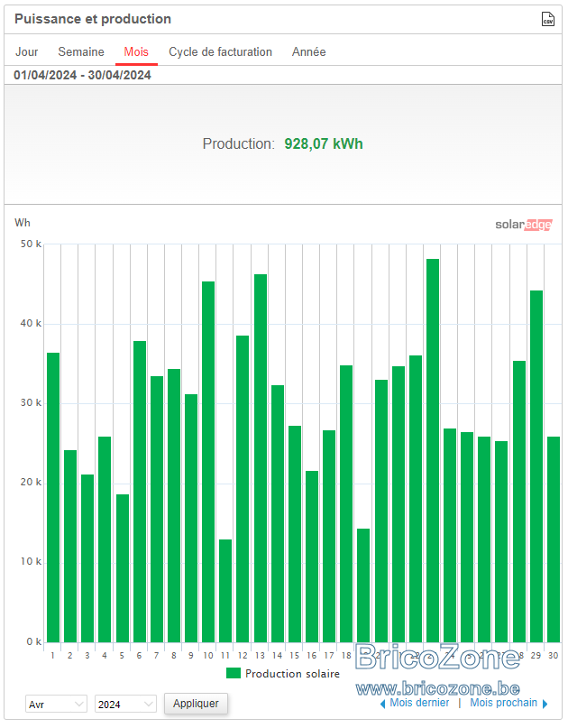Go to Mois dernier link
Screen dimensions: 568x728
(419, 703)
